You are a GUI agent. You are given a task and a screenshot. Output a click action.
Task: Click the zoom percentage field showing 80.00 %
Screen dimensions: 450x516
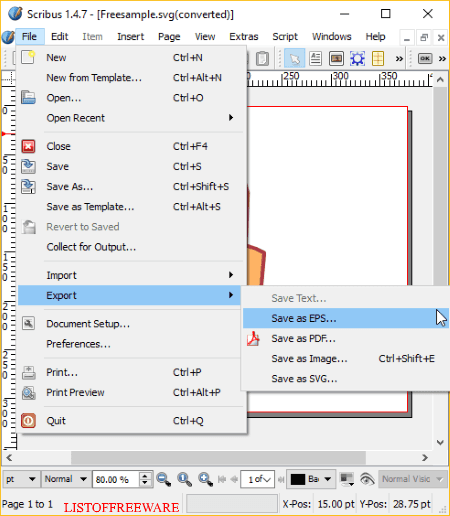coord(115,479)
